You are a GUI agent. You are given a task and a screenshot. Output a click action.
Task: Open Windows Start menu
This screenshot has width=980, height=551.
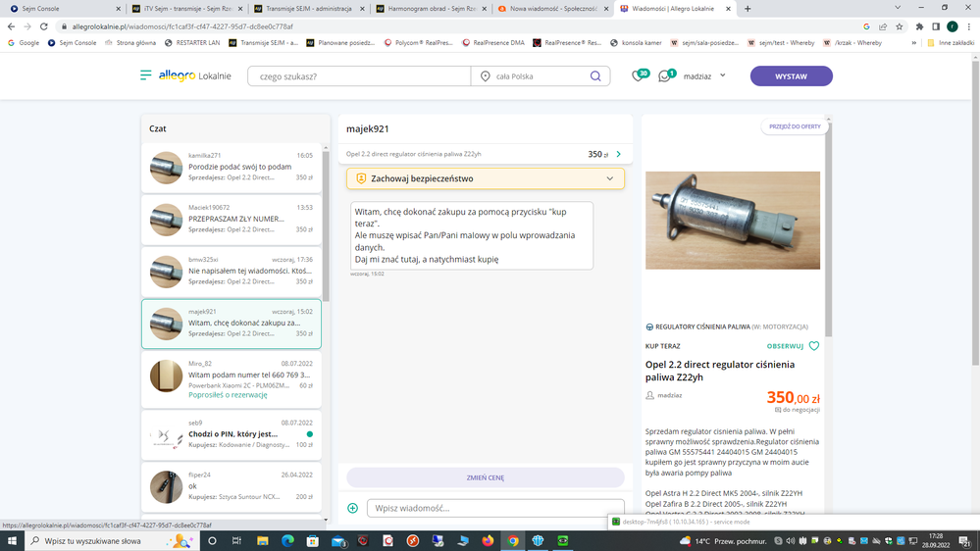coord(12,541)
